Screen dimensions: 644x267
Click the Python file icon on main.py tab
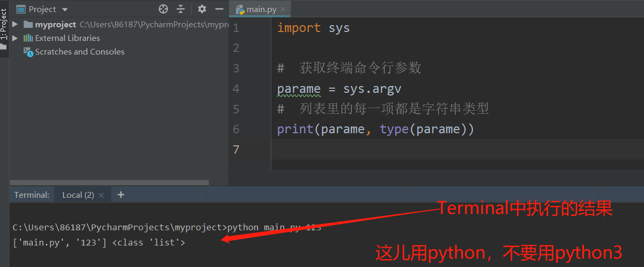[x=240, y=9]
